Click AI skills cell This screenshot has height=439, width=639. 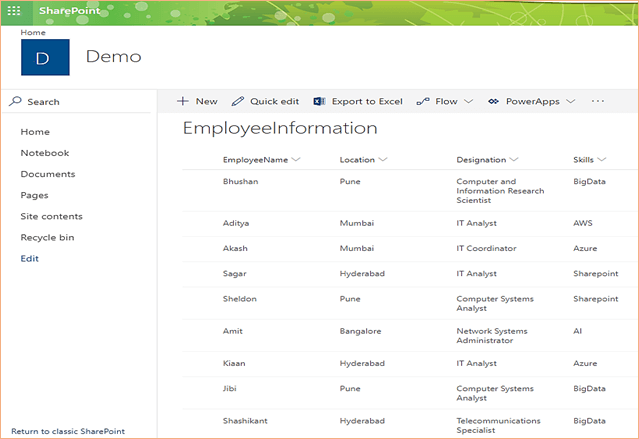[577, 331]
